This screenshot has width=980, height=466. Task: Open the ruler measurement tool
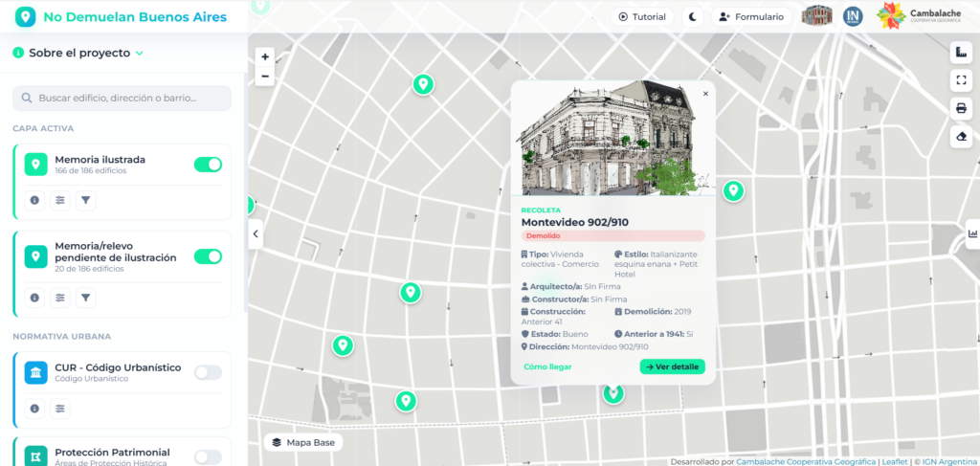(961, 53)
